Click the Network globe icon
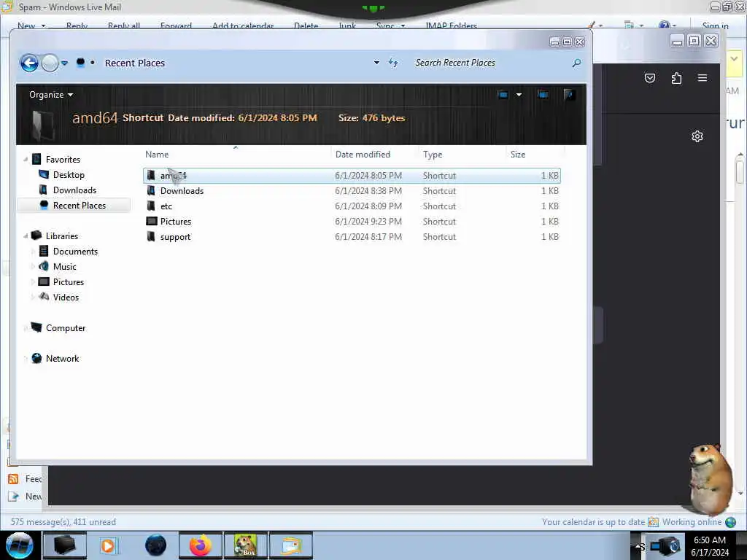Viewport: 747px width, 560px height. [36, 359]
